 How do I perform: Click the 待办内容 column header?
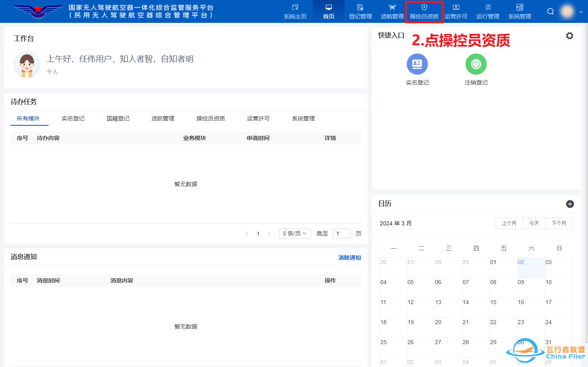click(48, 138)
